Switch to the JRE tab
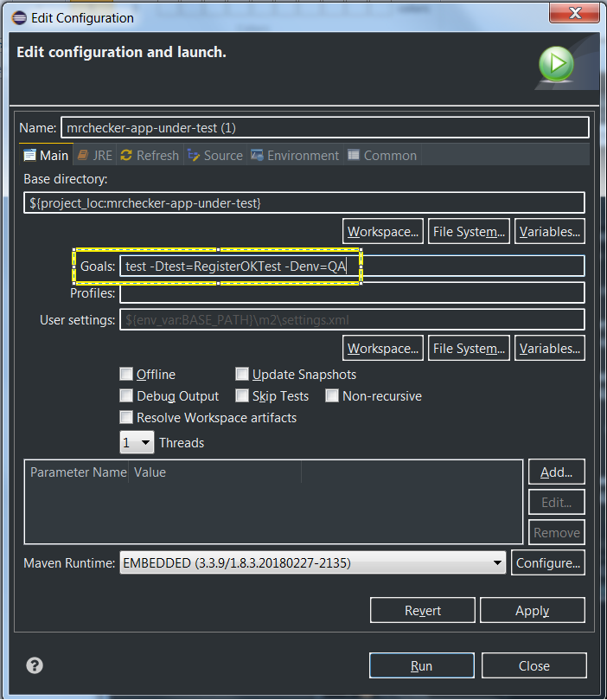This screenshot has width=607, height=700. click(94, 156)
